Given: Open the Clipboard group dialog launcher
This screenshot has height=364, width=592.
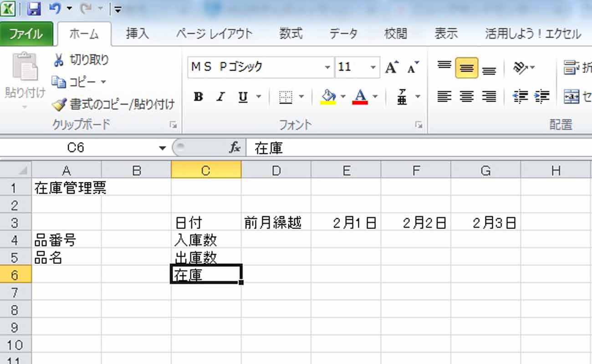Looking at the screenshot, I should (173, 125).
